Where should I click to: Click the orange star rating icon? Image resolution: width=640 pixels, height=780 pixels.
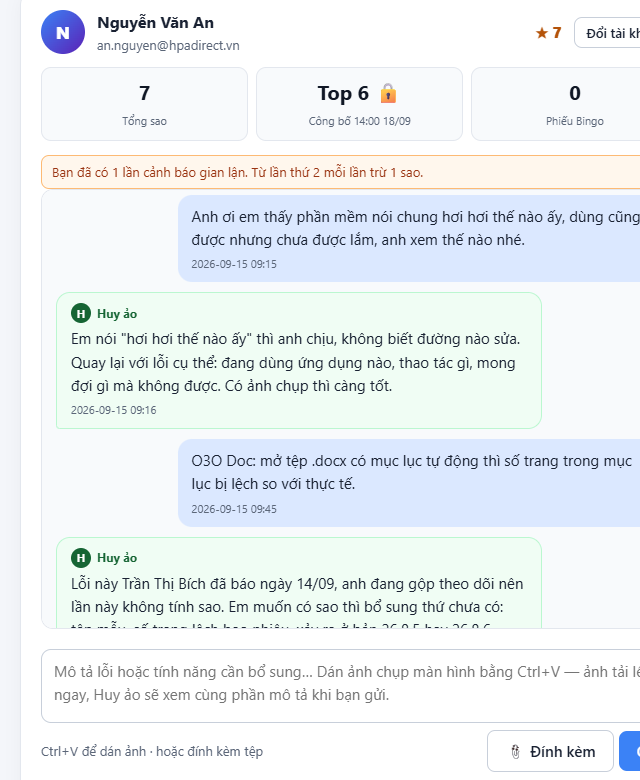pyautogui.click(x=542, y=33)
